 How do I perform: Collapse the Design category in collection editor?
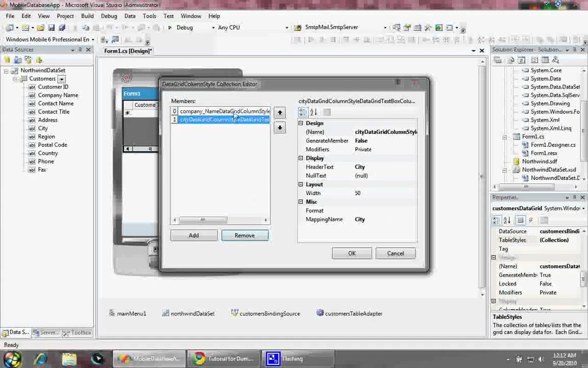(x=301, y=123)
